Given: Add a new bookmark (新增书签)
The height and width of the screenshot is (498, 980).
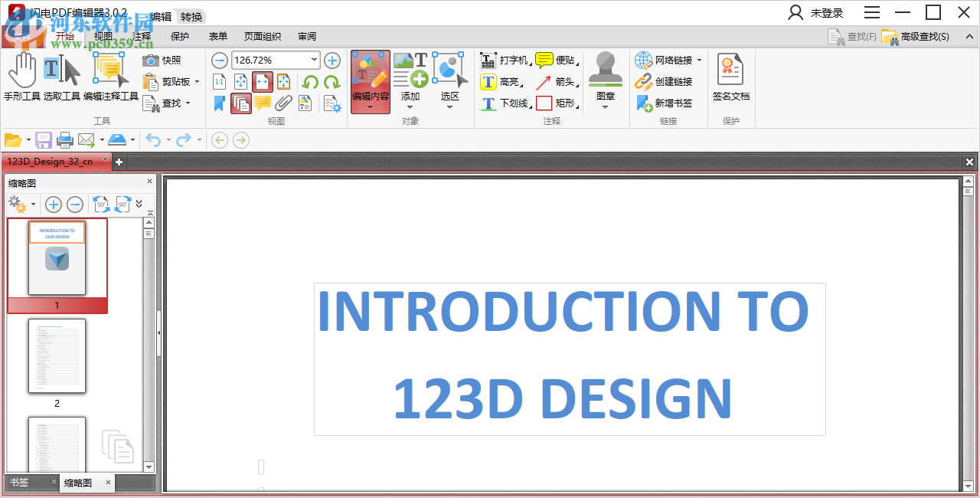Looking at the screenshot, I should pyautogui.click(x=664, y=103).
